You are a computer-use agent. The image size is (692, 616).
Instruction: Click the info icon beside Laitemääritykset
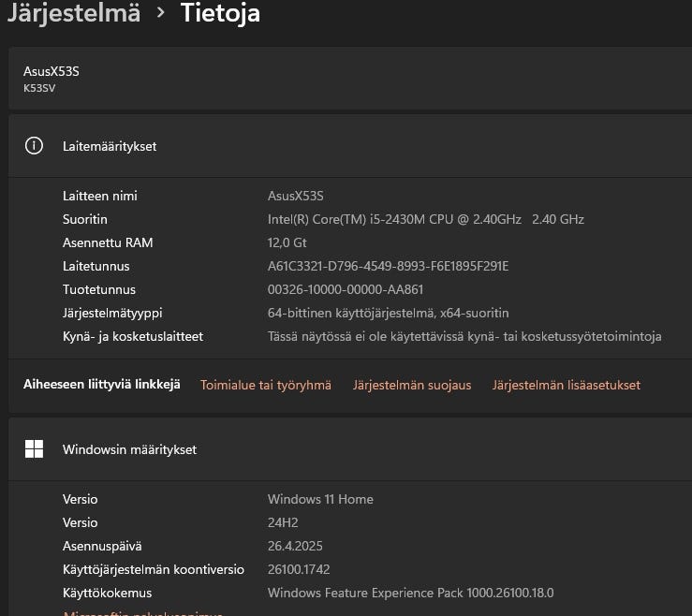35,146
